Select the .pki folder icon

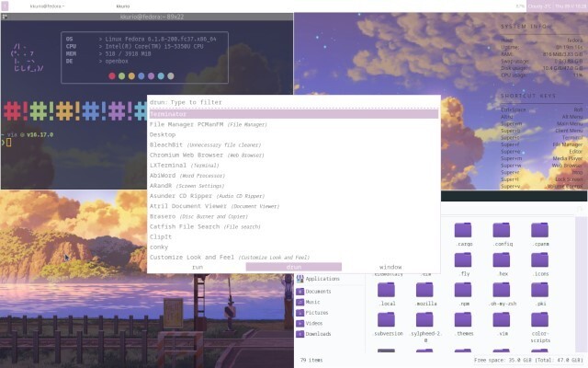tap(540, 290)
